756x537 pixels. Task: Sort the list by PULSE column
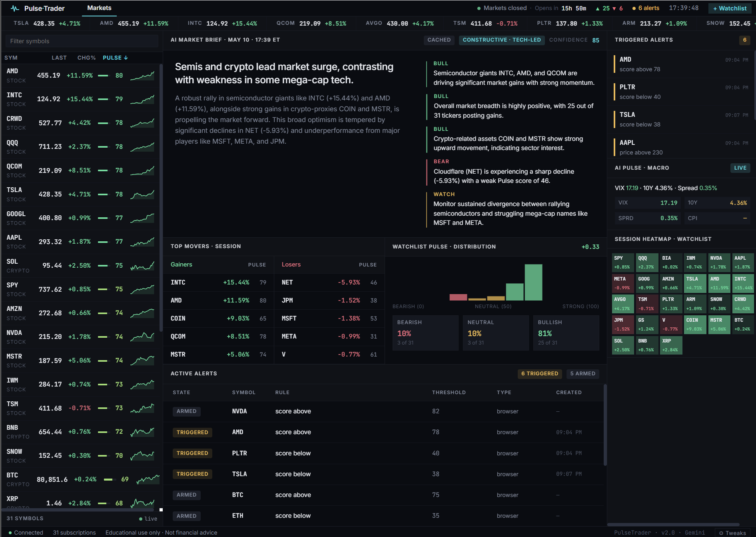pyautogui.click(x=115, y=58)
